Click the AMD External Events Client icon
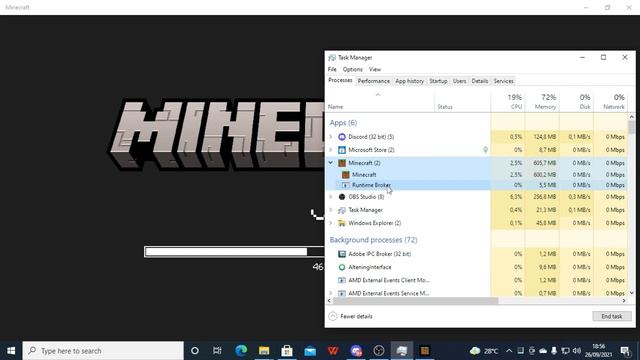The width and height of the screenshot is (640, 360). click(342, 280)
